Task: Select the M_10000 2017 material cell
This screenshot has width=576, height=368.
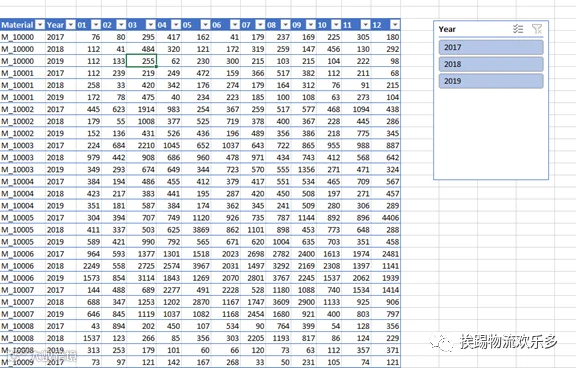Action: [23, 37]
